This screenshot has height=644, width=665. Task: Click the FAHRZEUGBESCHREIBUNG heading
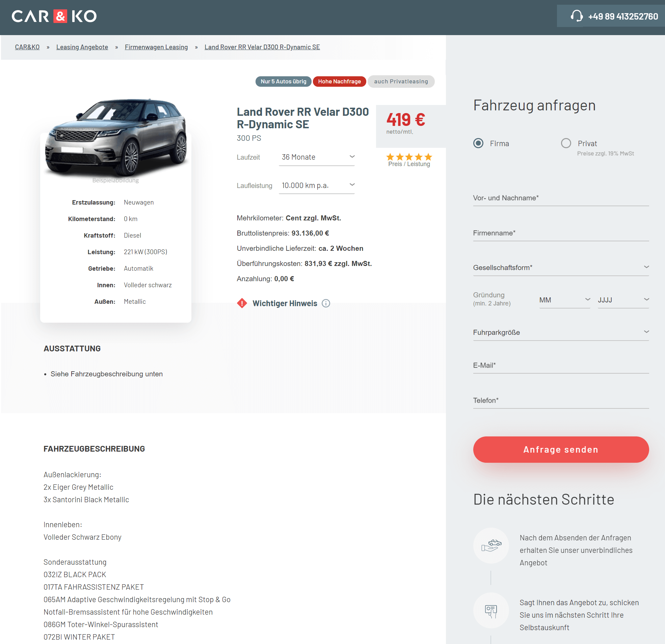point(94,449)
